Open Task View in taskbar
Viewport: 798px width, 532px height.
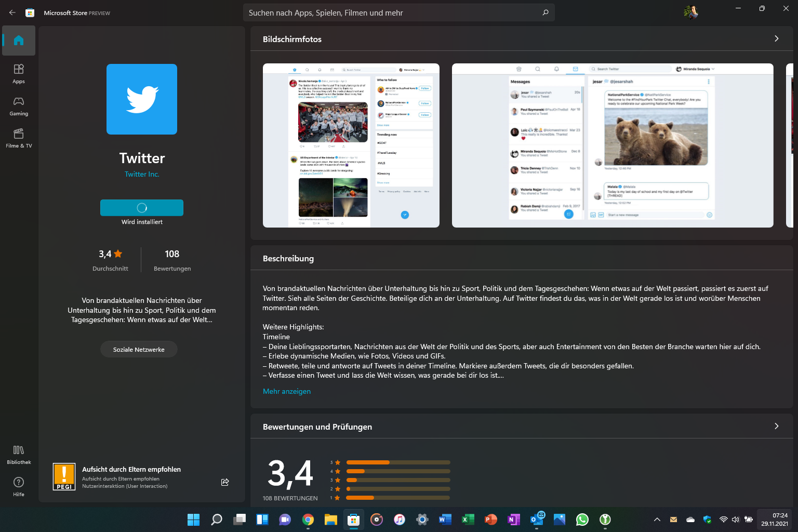pyautogui.click(x=240, y=520)
